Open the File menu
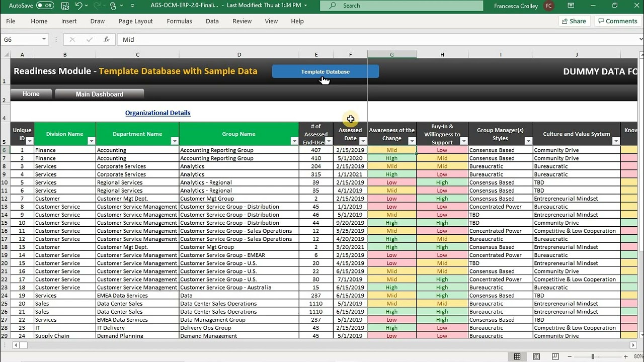 point(11,21)
